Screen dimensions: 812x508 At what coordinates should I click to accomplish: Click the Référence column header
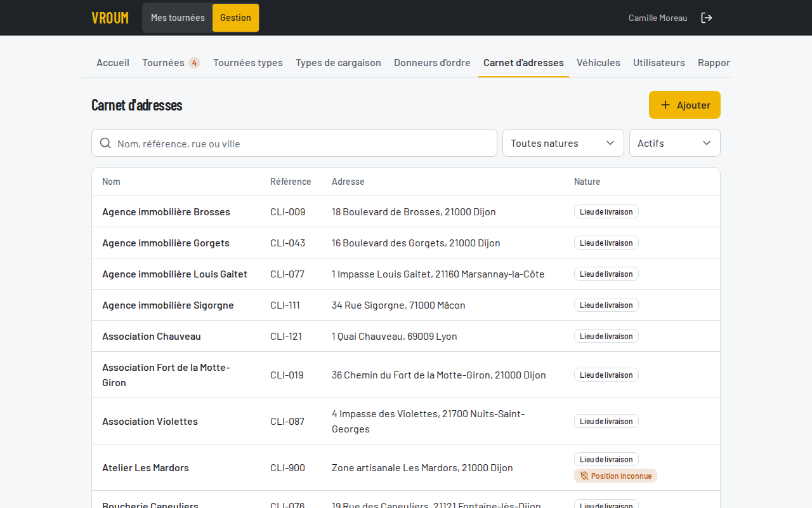point(291,182)
